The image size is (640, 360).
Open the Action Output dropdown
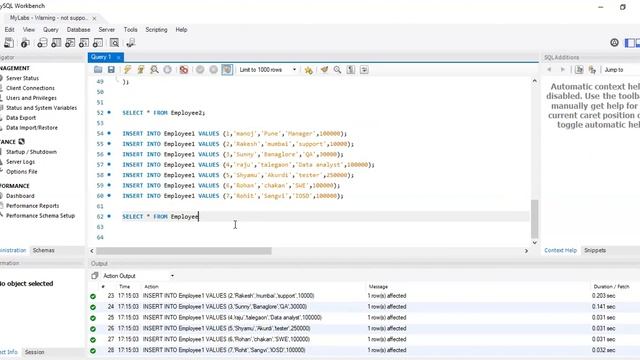pos(138,276)
